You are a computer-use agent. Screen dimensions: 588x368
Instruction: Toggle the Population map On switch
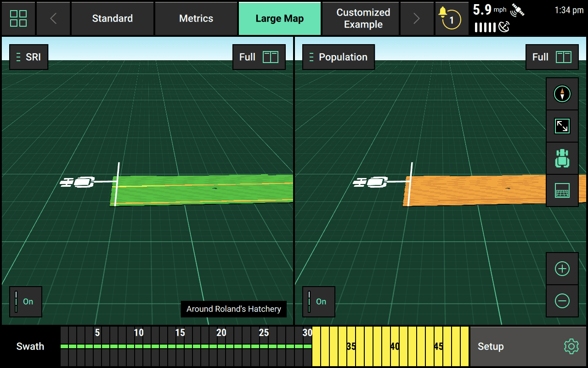click(319, 302)
